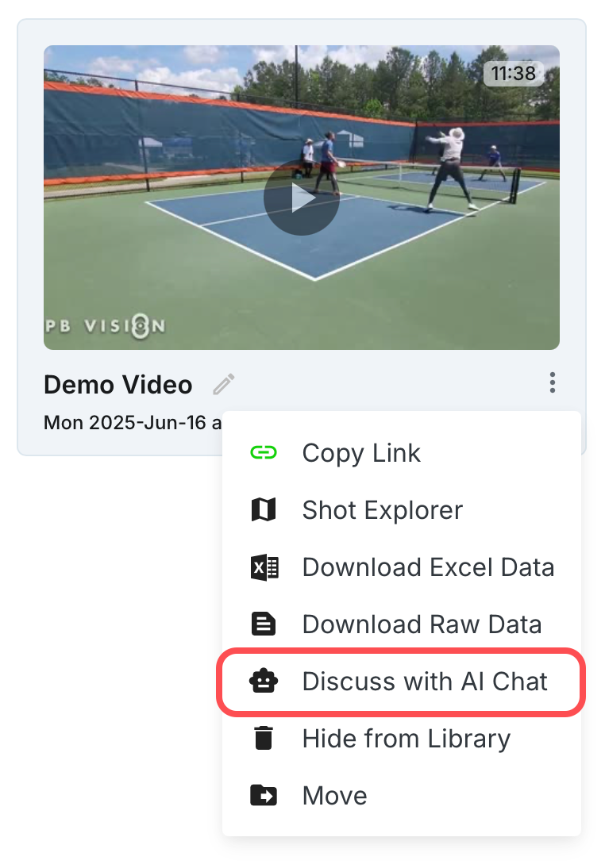Image resolution: width=605 pixels, height=868 pixels.
Task: Click the Shot Explorer map icon
Action: pyautogui.click(x=264, y=510)
